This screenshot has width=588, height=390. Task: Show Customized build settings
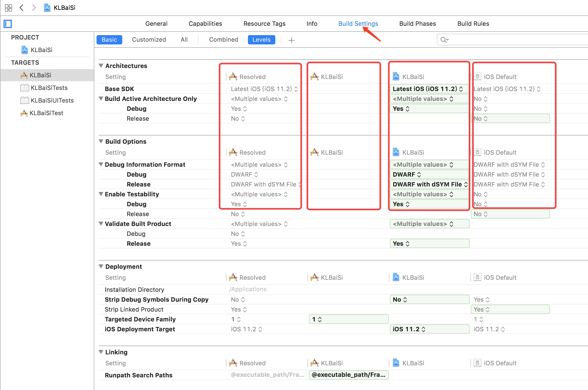point(149,40)
